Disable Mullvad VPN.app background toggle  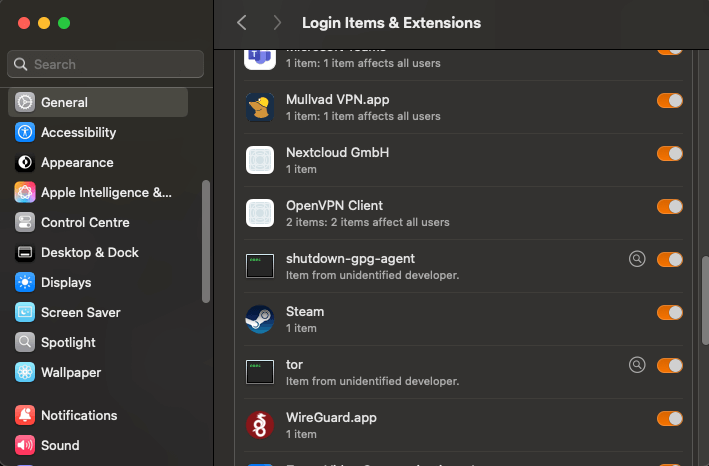click(x=670, y=100)
